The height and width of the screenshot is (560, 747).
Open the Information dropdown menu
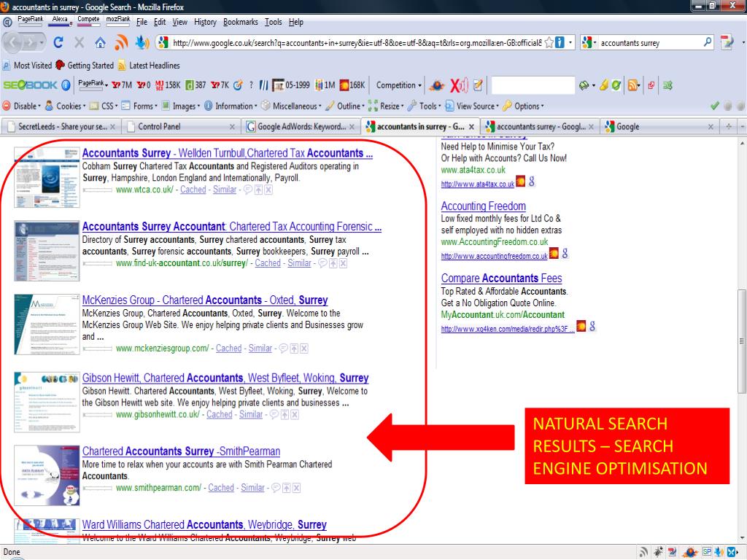tap(231, 106)
